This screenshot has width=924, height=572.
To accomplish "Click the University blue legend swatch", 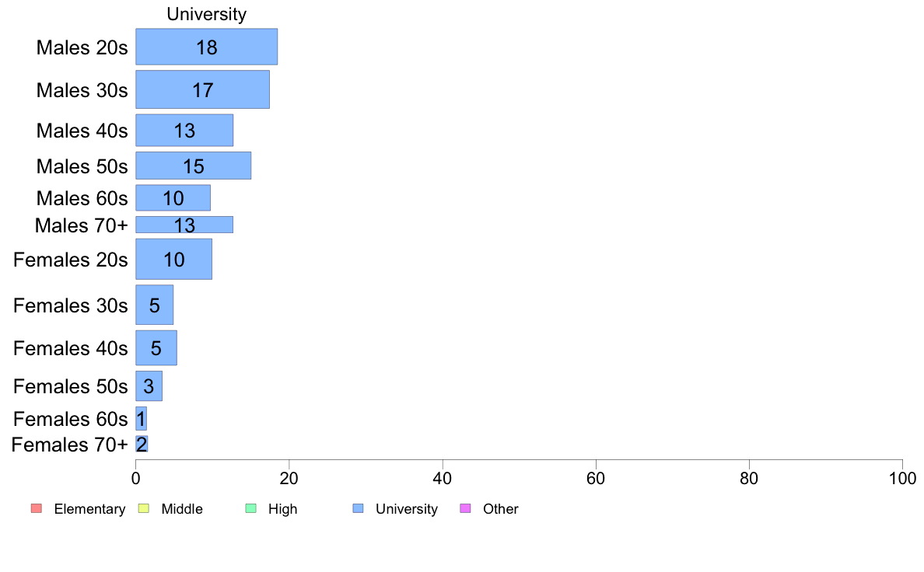I will click(358, 508).
